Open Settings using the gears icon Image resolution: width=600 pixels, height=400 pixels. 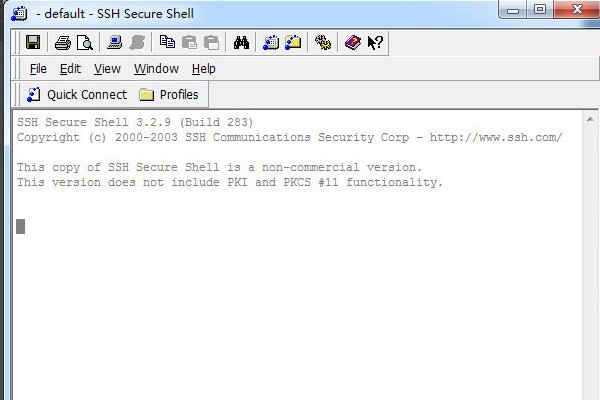(x=323, y=42)
